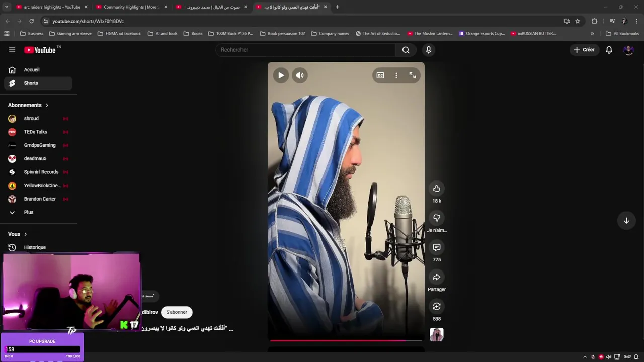Expand the Vous section
The height and width of the screenshot is (362, 644).
[18, 234]
